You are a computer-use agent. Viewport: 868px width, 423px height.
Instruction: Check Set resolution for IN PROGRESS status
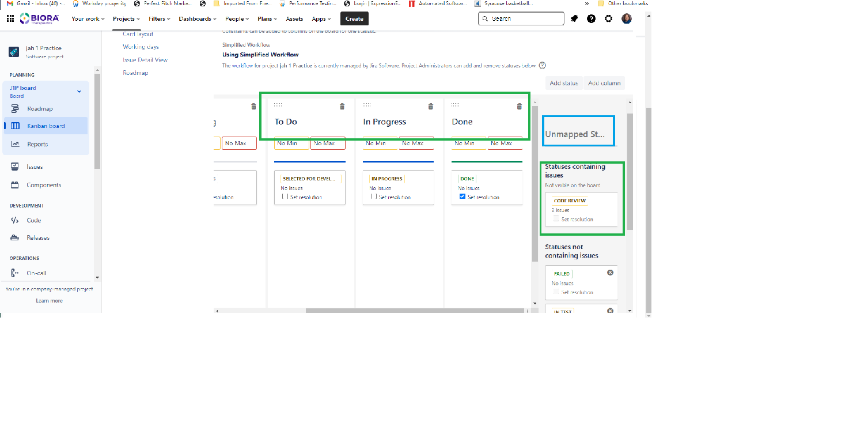[x=373, y=197]
